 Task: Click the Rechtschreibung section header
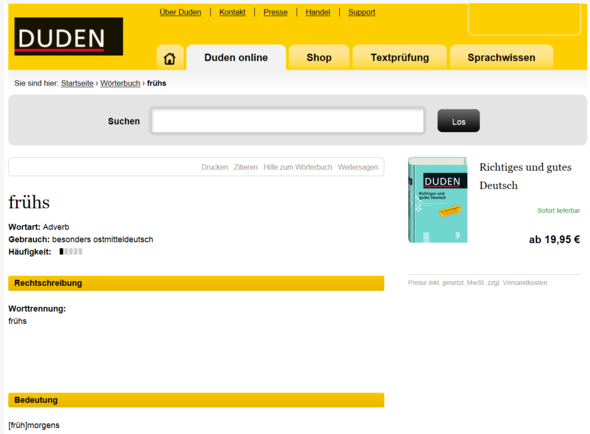pos(196,283)
